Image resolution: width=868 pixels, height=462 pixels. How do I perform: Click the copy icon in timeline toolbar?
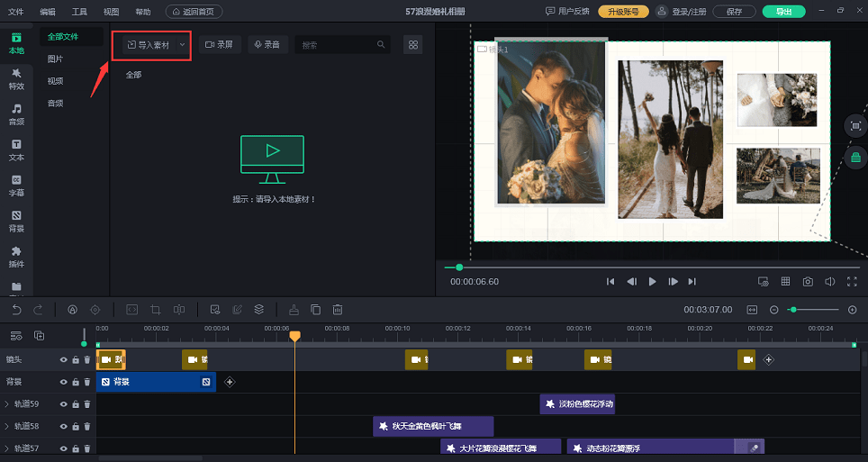pyautogui.click(x=315, y=310)
